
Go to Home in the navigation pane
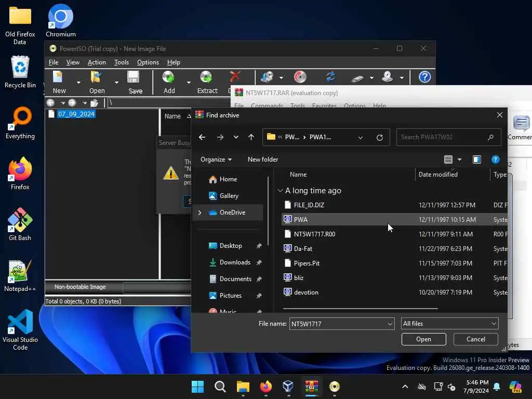pyautogui.click(x=228, y=179)
